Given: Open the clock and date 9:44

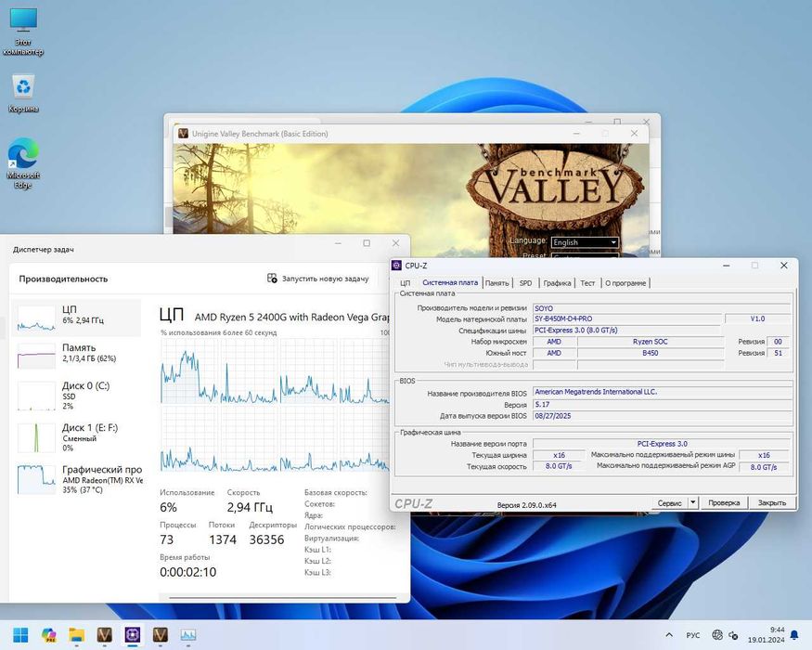Looking at the screenshot, I should pyautogui.click(x=766, y=635).
